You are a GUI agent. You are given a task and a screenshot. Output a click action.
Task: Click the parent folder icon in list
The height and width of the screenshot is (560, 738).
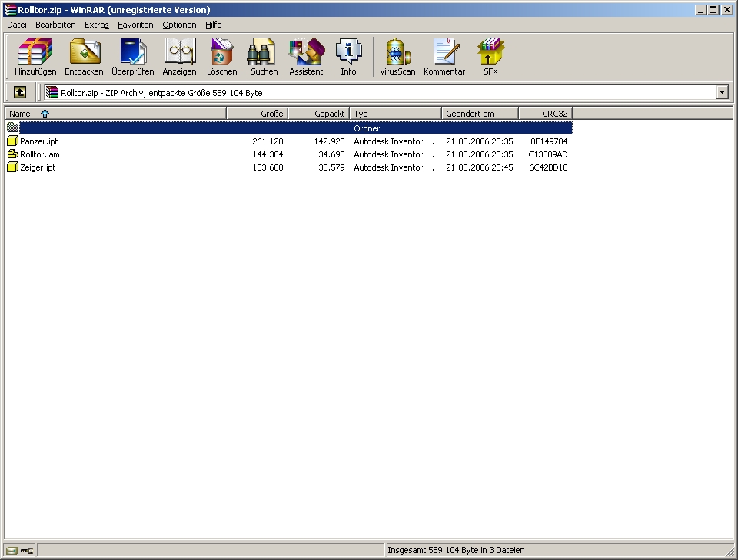pos(13,128)
